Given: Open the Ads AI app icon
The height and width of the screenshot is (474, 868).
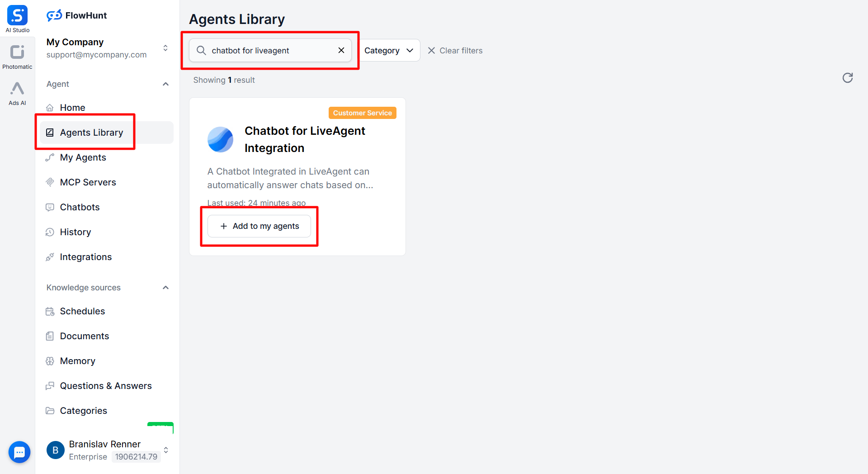Looking at the screenshot, I should point(17,89).
